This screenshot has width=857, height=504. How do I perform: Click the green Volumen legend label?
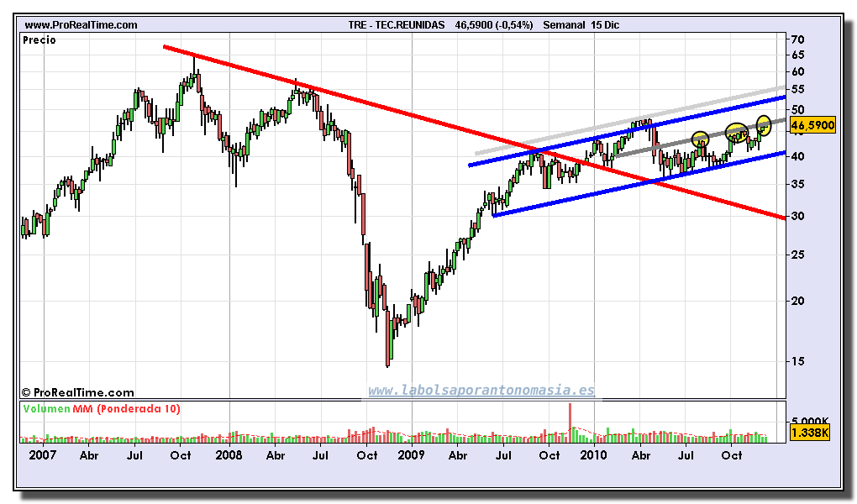46,409
